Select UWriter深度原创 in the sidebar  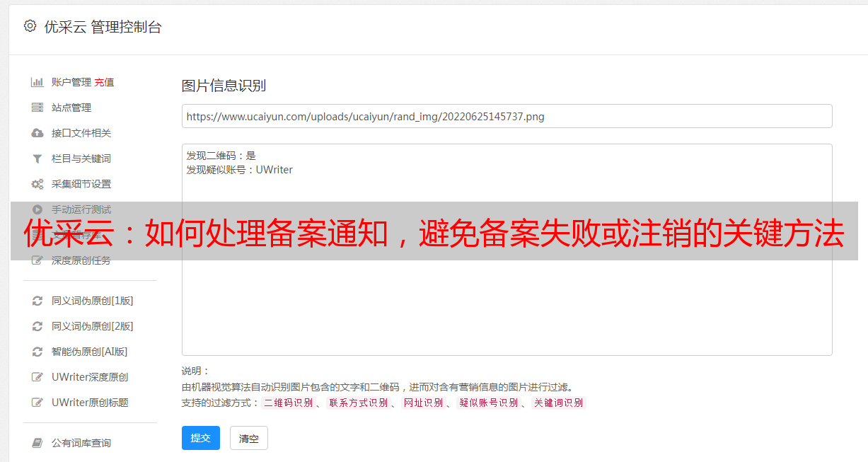click(90, 377)
